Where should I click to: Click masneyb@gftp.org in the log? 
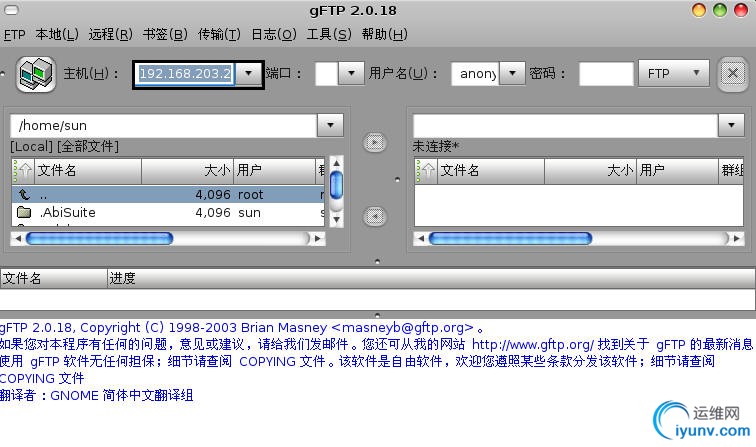pyautogui.click(x=403, y=327)
